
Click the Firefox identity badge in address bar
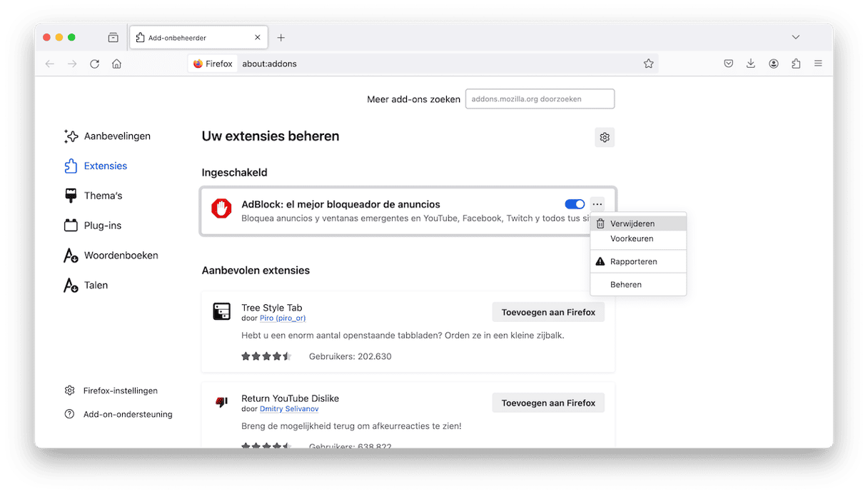pyautogui.click(x=213, y=64)
